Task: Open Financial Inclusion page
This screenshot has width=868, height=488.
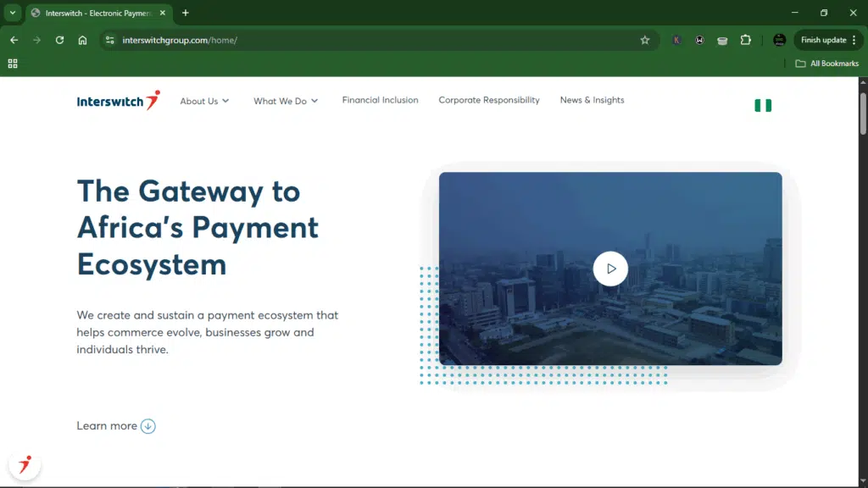Action: (380, 100)
